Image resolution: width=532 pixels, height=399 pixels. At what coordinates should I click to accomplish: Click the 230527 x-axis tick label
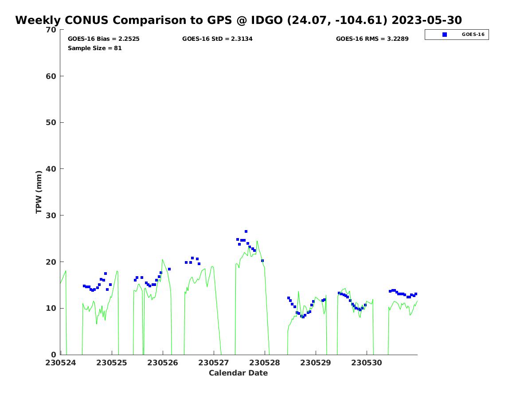214,363
